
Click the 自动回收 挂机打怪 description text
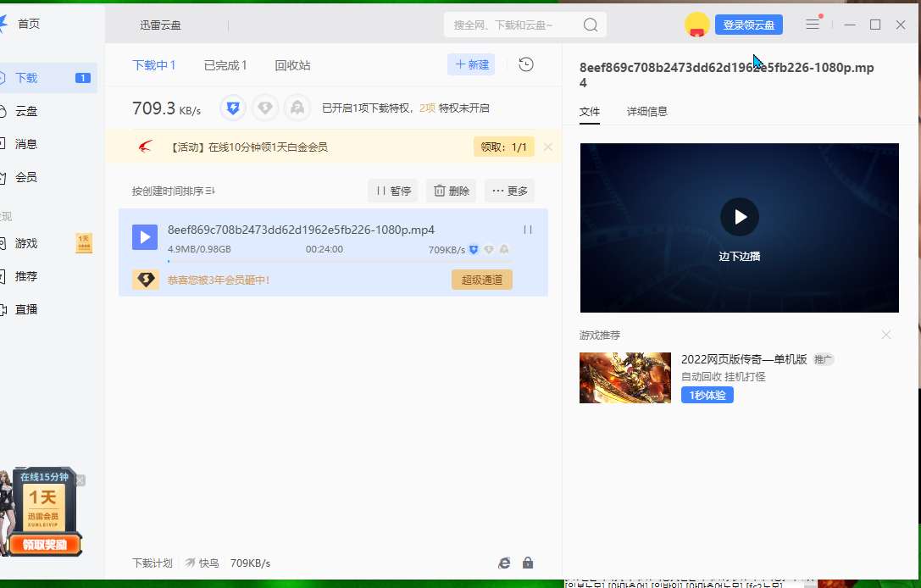pyautogui.click(x=724, y=376)
